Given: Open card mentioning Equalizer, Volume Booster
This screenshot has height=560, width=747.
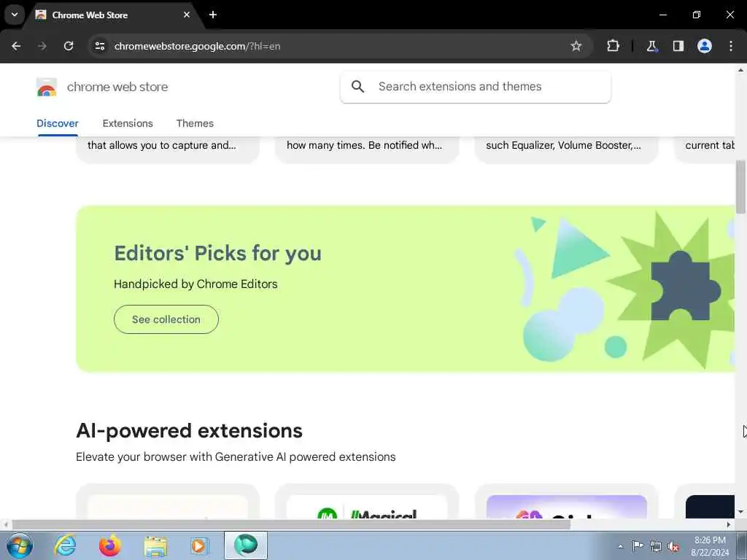Looking at the screenshot, I should [x=566, y=149].
